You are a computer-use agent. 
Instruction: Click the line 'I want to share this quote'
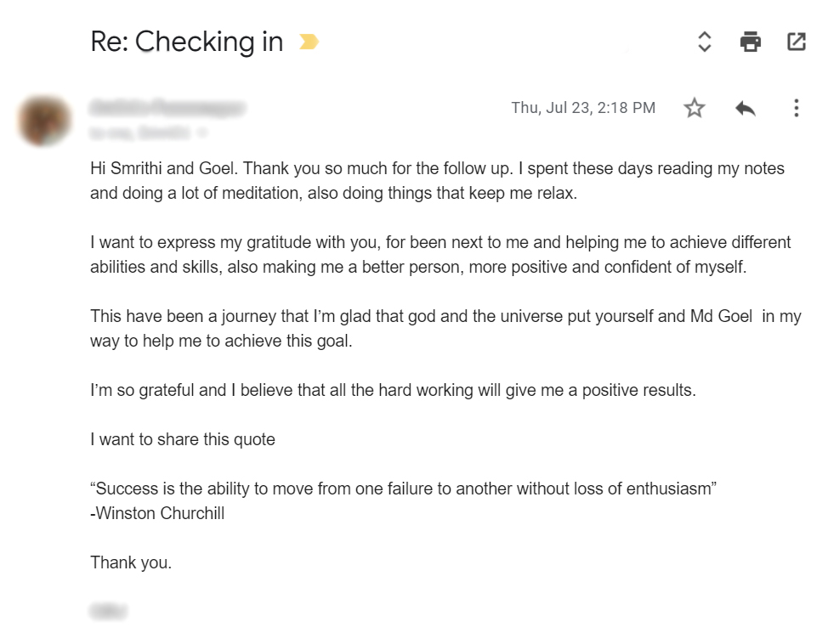183,439
